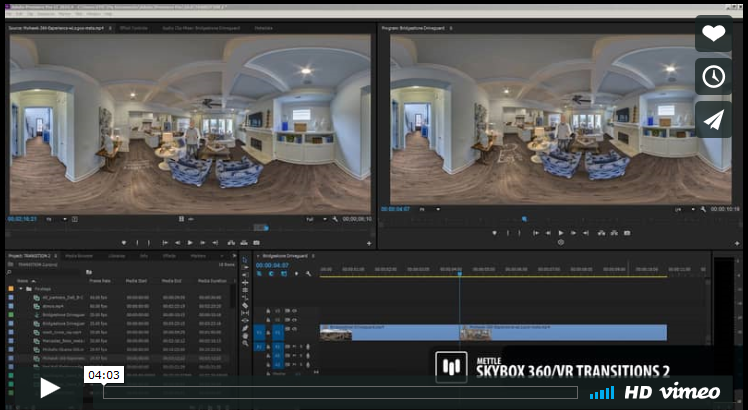The image size is (748, 410).
Task: Add a marker from the timeline header
Action: (x=296, y=273)
